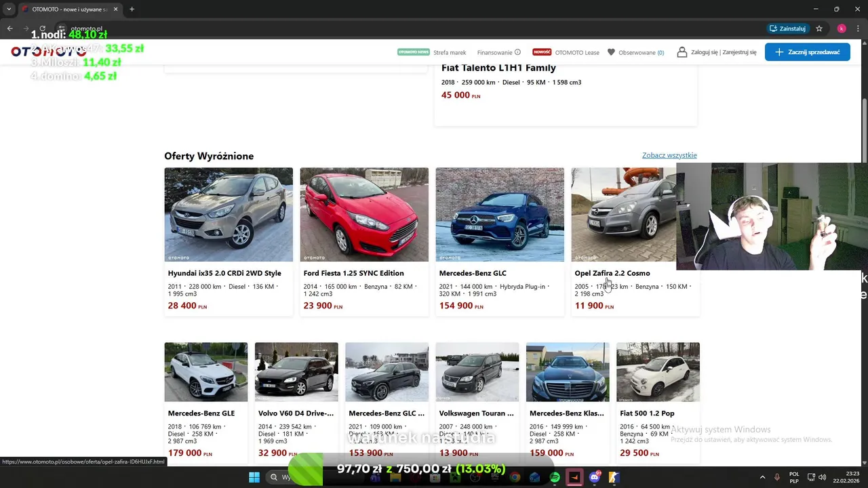Click Mercedes-Benz GLE title
This screenshot has width=868, height=488.
pyautogui.click(x=201, y=413)
